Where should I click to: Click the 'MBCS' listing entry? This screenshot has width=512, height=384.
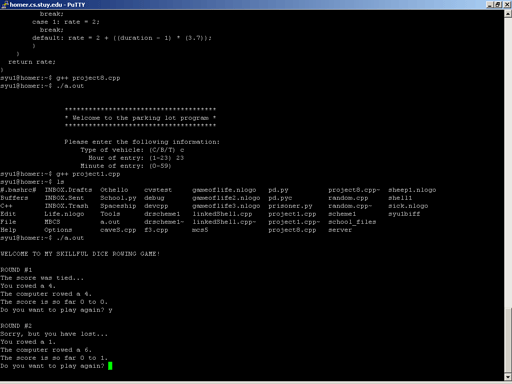pyautogui.click(x=52, y=222)
